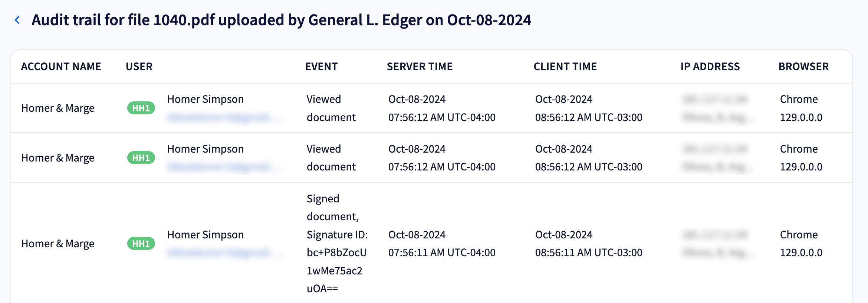Select Homer & Marge account in the third row
This screenshot has width=868, height=303.
pyautogui.click(x=58, y=244)
